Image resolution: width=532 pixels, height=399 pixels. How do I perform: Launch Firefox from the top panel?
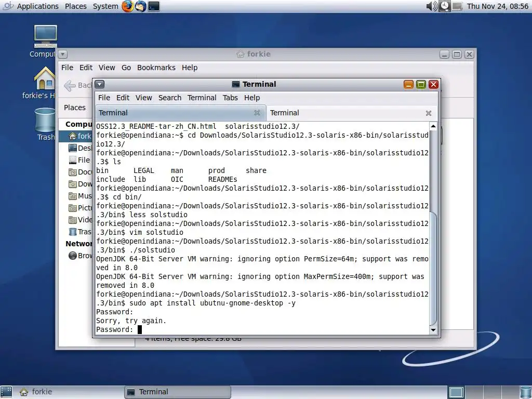128,6
